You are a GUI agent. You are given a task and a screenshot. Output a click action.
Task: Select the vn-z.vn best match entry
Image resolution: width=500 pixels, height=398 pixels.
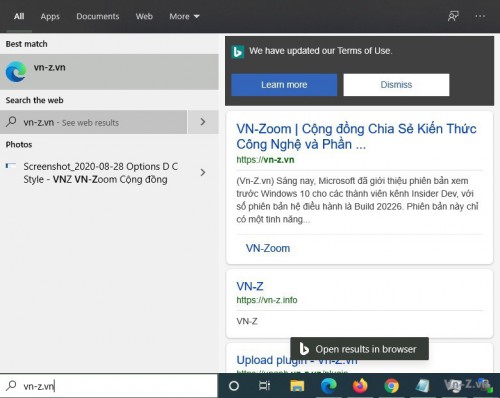[109, 72]
